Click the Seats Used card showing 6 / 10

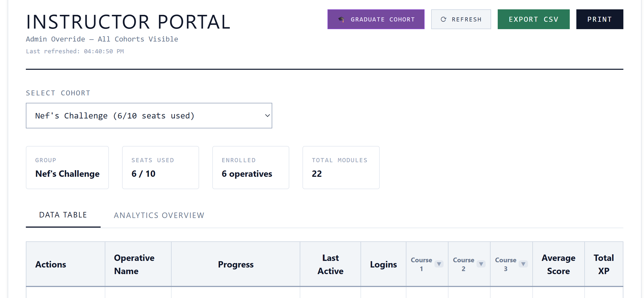click(x=161, y=167)
